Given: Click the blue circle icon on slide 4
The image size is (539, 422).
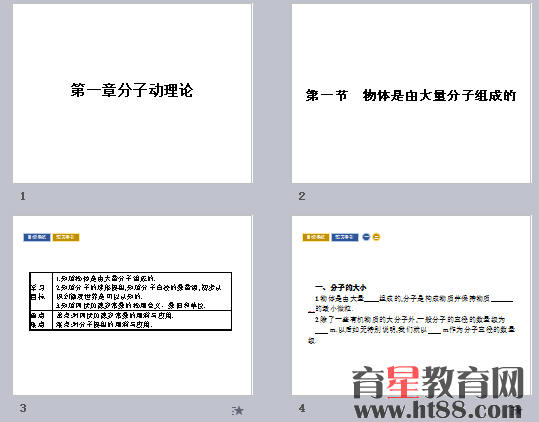Looking at the screenshot, I should pos(366,237).
